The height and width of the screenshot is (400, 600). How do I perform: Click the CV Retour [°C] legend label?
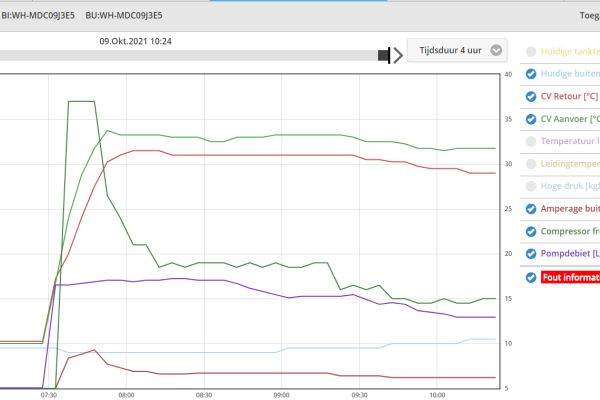[568, 97]
